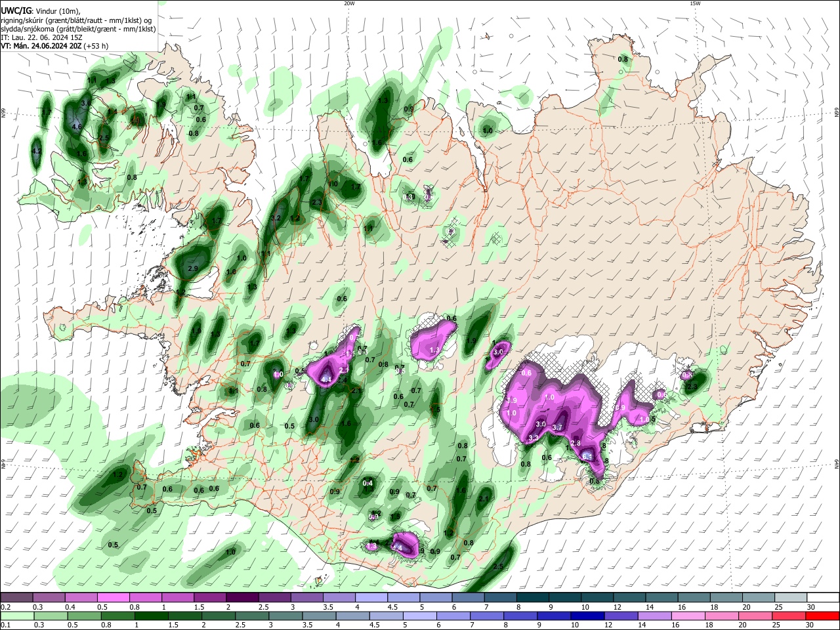Click the 4.4 value in purple snow area
The image size is (840, 630).
[x=326, y=379]
